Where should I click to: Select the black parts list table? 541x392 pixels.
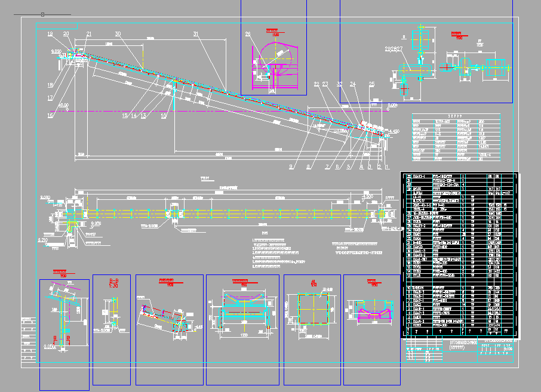[x=460, y=255]
